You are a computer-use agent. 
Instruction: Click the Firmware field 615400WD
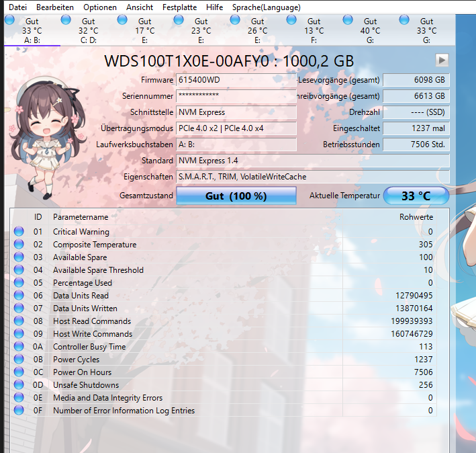pos(236,80)
